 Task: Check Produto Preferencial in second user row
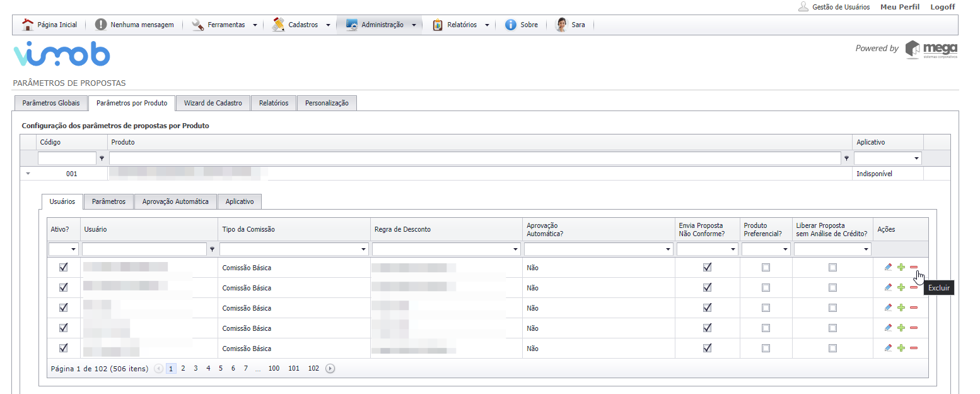pyautogui.click(x=766, y=288)
